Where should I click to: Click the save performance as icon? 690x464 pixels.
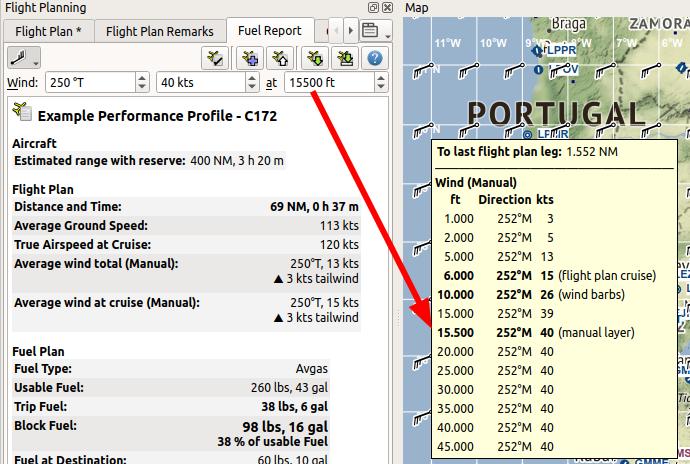tap(345, 58)
